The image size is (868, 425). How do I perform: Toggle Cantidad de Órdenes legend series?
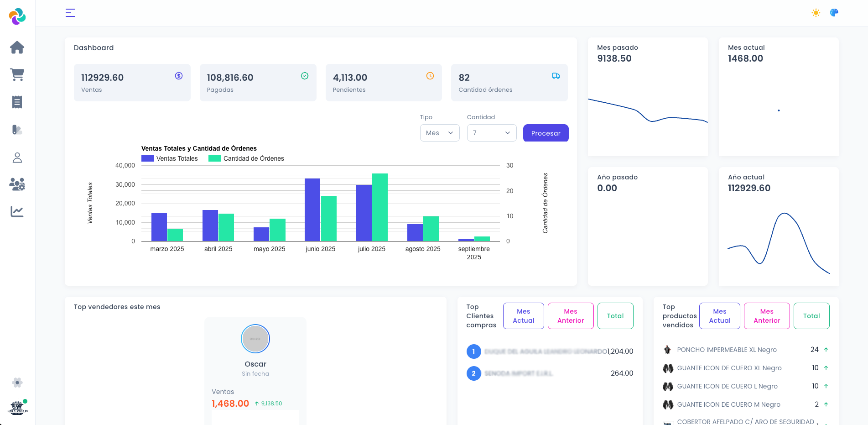246,158
